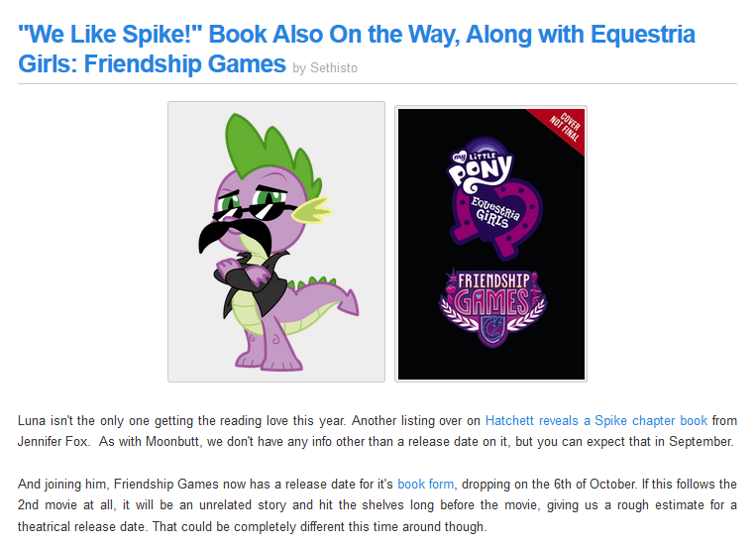Click Spike's green head spikes
The image size is (756, 545).
click(x=270, y=155)
